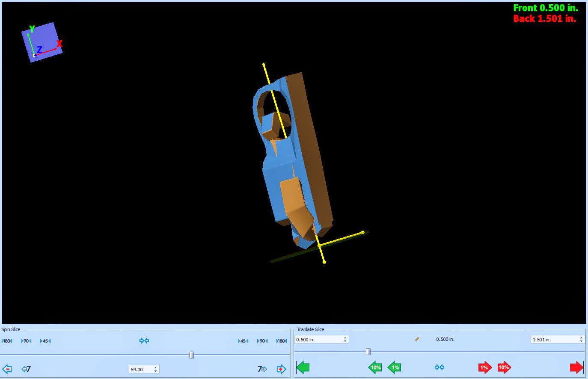
Task: Click the spin back by 7 icon
Action: [26, 369]
